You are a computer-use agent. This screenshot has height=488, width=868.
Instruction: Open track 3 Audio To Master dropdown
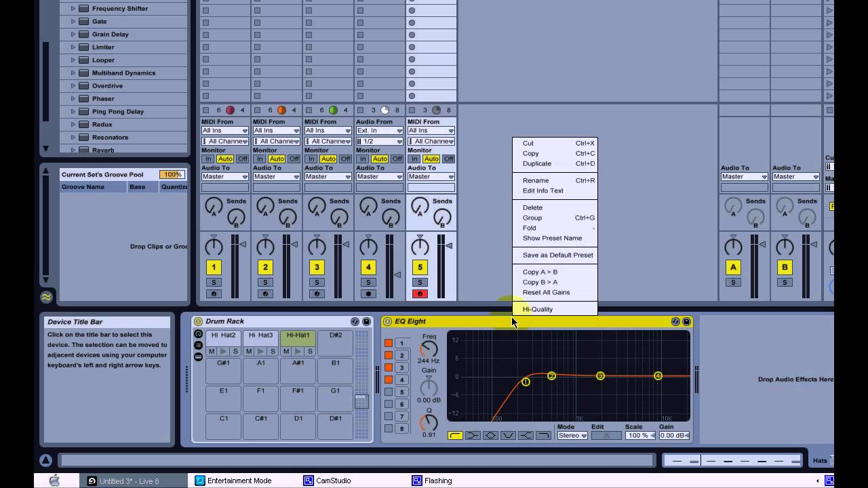pos(328,176)
